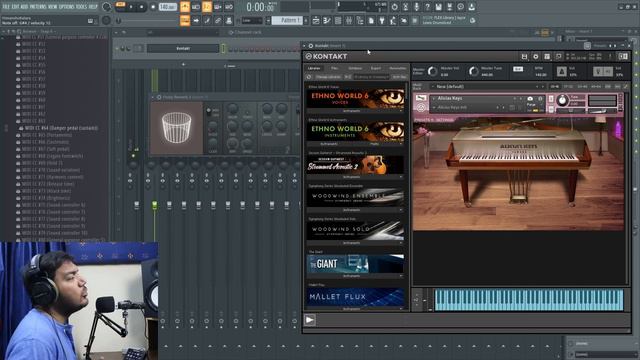Viewport: 640px width, 360px height.
Task: Click Kontakt's save disk icon
Action: pos(524,57)
